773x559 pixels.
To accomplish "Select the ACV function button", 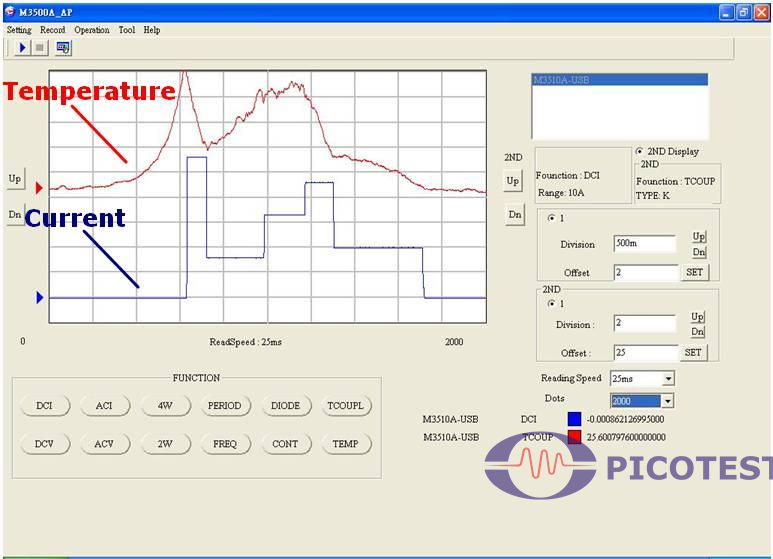I will 104,444.
